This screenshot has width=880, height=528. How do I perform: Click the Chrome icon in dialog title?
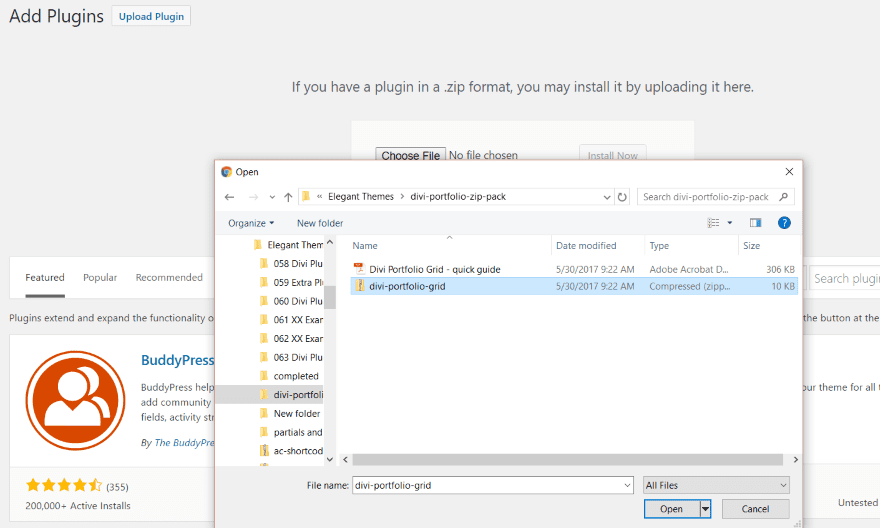click(x=226, y=172)
